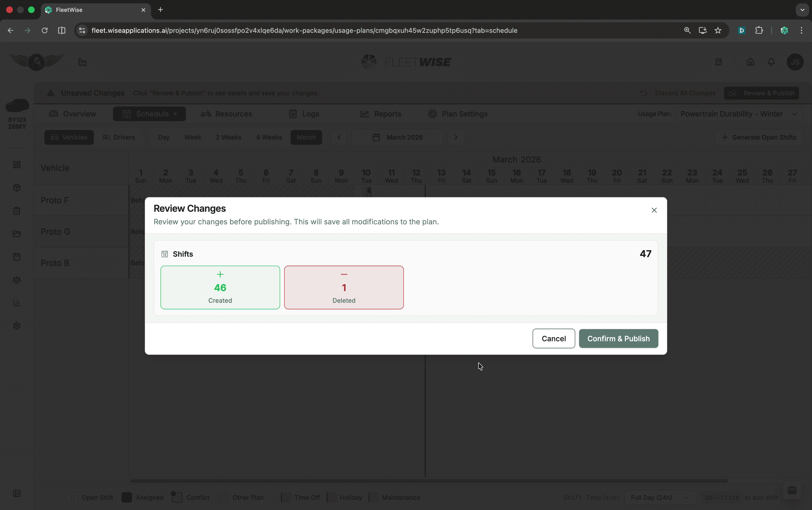Close the Review Changes dialog with X
This screenshot has height=510, width=812.
tap(654, 210)
